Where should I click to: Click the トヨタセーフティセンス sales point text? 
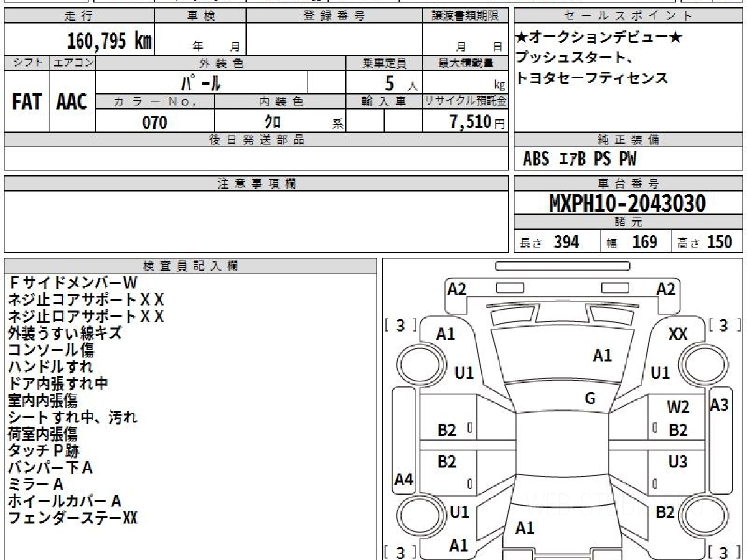pos(591,78)
